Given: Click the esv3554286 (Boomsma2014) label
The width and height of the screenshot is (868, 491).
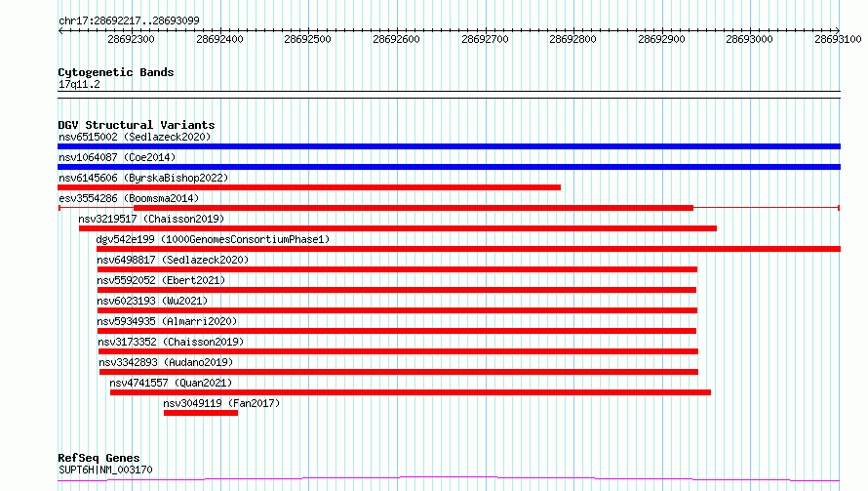Looking at the screenshot, I should coord(129,198).
